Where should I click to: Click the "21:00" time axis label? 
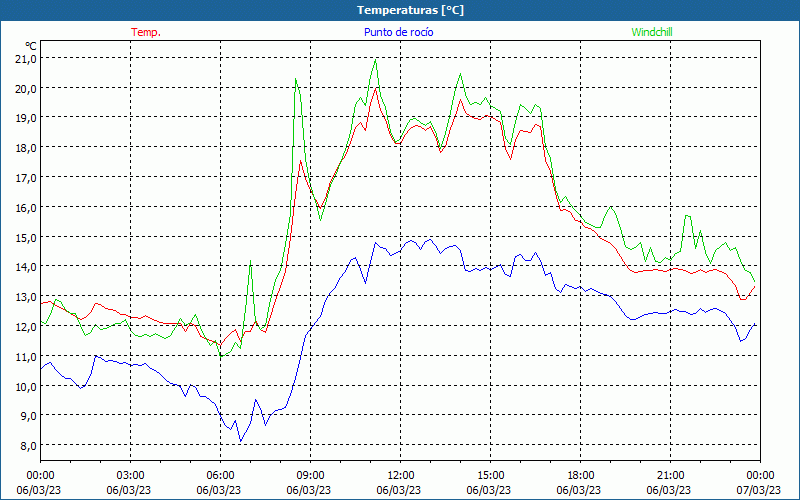(x=670, y=475)
